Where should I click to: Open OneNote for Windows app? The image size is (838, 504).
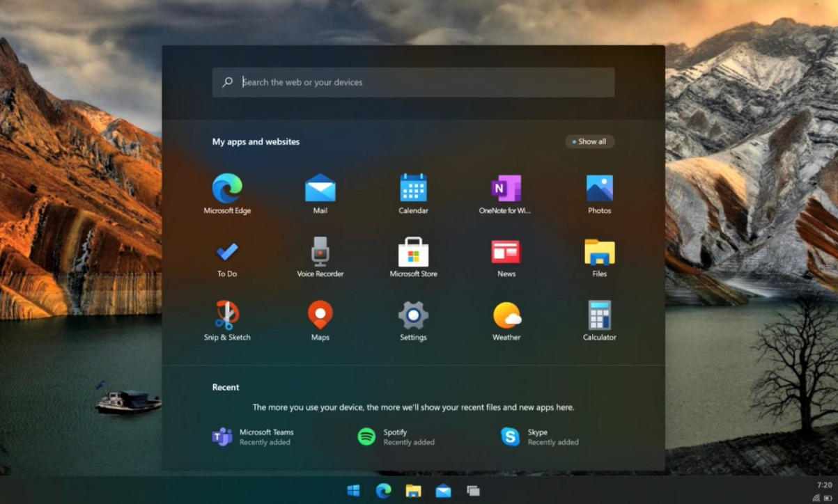pos(506,189)
